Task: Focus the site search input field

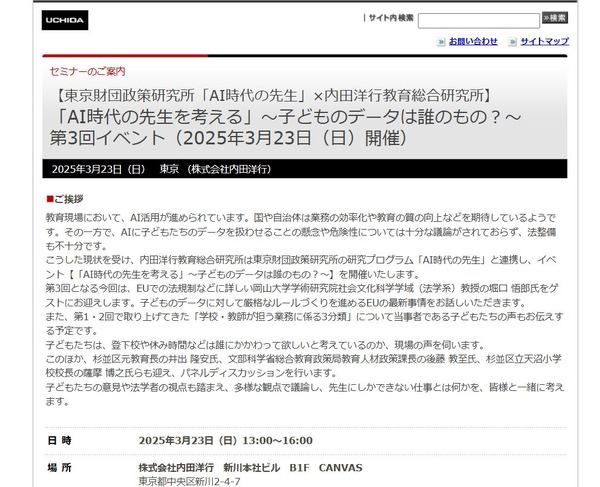Action: click(478, 21)
